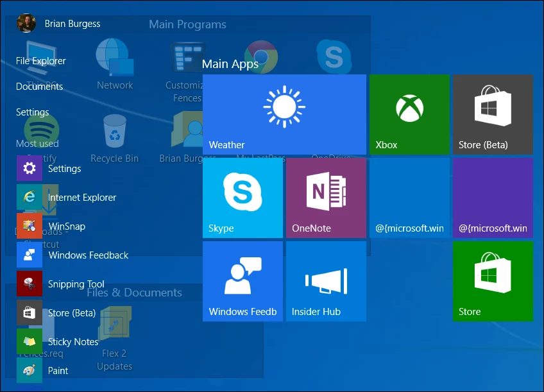
Task: Click the Skype desktop icon in Main Programs
Action: pyautogui.click(x=334, y=56)
